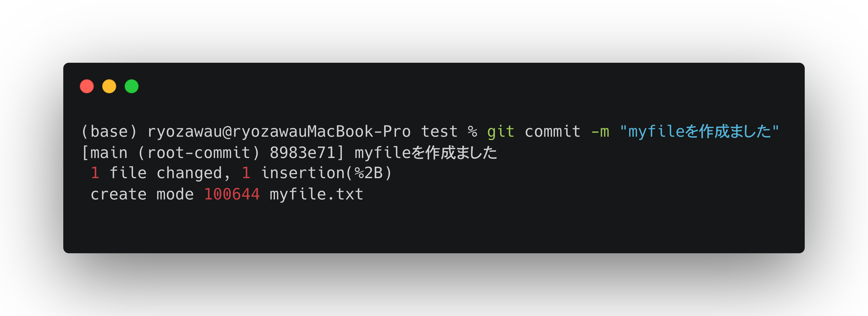
Task: Click the red file mode 100644
Action: [232, 194]
